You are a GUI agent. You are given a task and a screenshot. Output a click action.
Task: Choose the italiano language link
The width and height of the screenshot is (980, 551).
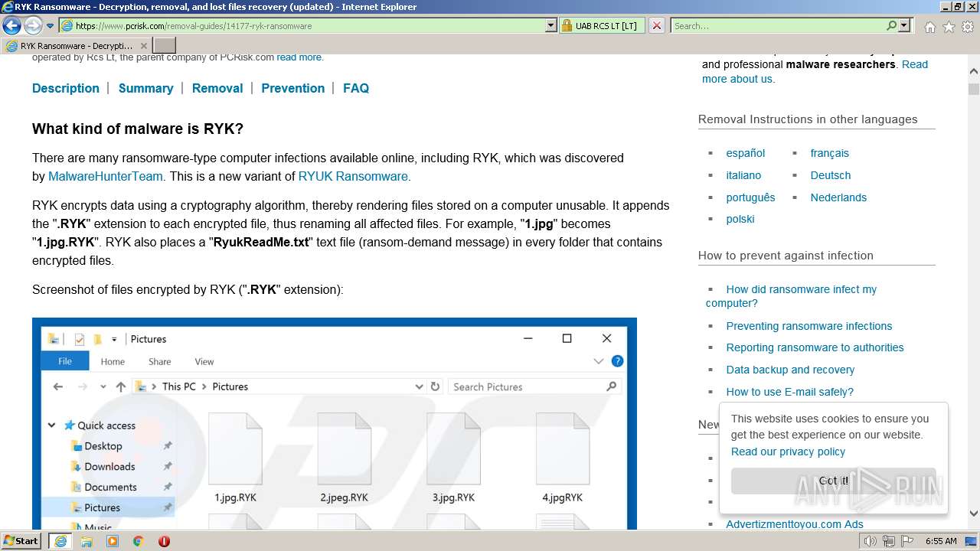click(x=743, y=175)
